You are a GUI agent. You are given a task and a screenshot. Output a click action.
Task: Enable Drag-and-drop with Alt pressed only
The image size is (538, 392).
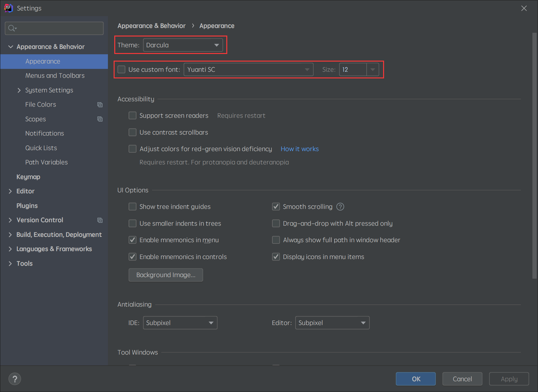coord(276,223)
